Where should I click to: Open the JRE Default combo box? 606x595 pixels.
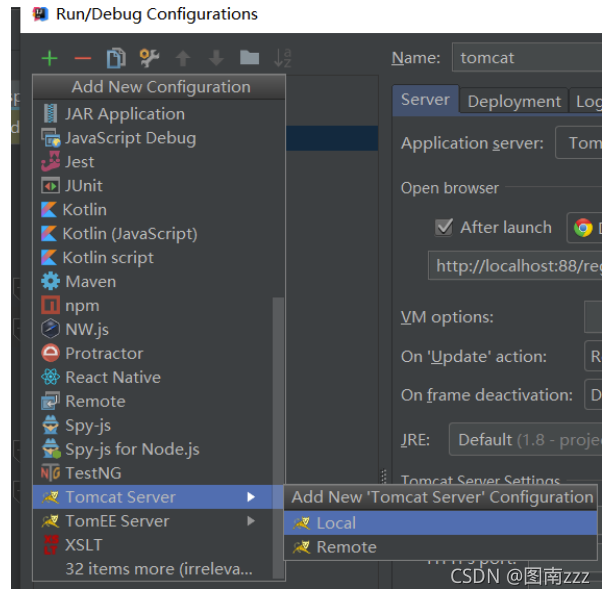pos(525,439)
